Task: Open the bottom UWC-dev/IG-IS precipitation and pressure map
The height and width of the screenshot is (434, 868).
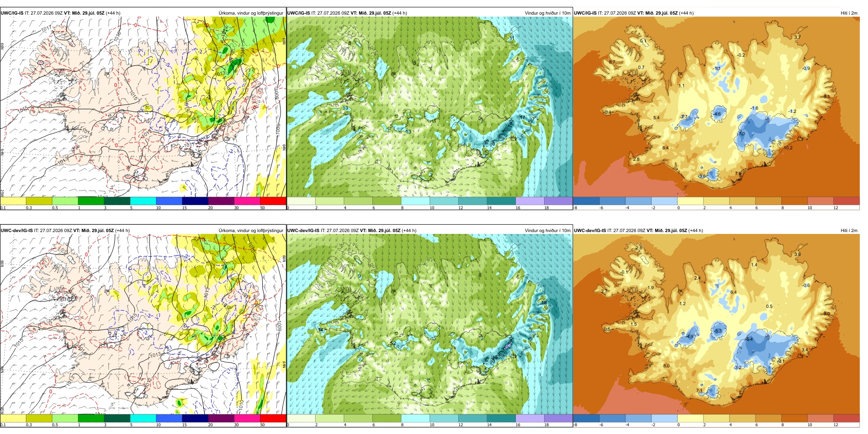Action: click(143, 324)
